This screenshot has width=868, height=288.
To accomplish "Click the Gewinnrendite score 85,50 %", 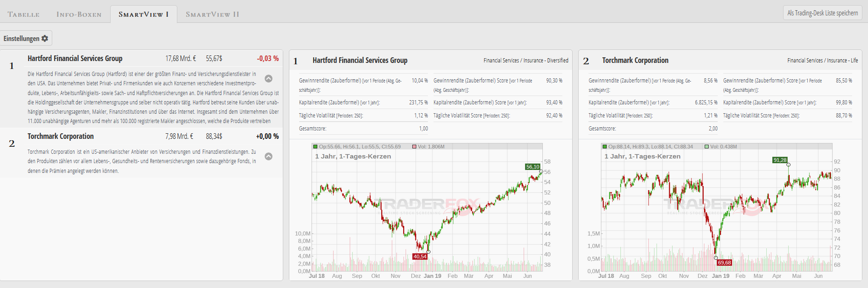I will (x=844, y=81).
